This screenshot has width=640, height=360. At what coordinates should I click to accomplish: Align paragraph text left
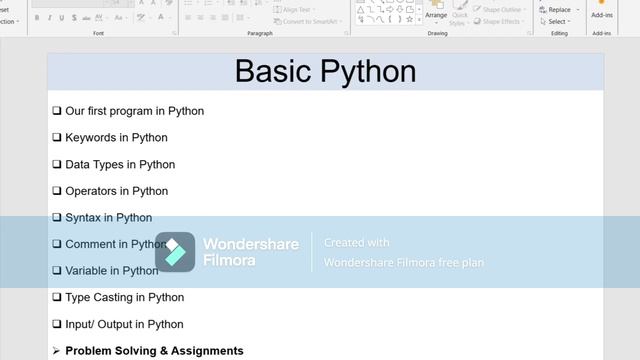point(188,18)
